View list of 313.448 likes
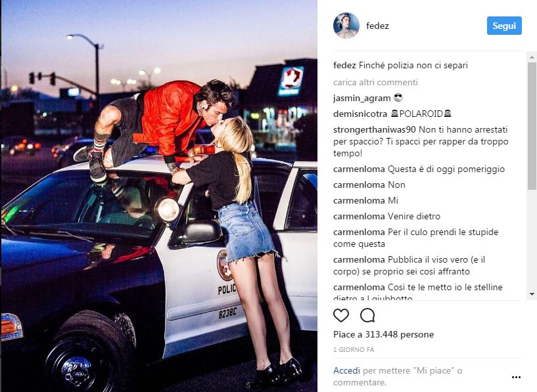Screen dimensions: 537x392 point(383,334)
